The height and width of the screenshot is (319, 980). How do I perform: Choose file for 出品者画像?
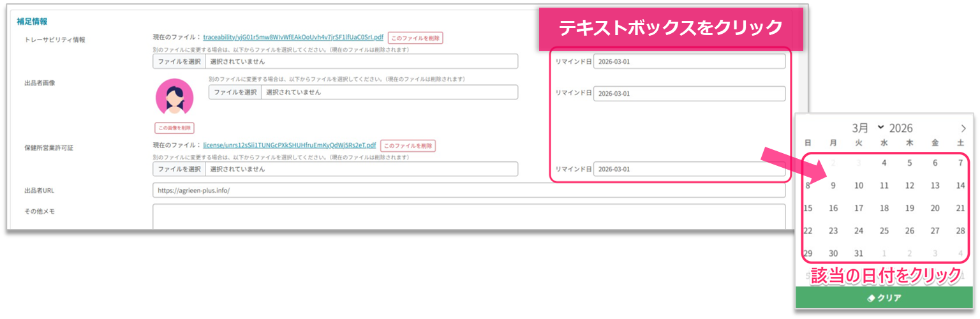point(235,92)
